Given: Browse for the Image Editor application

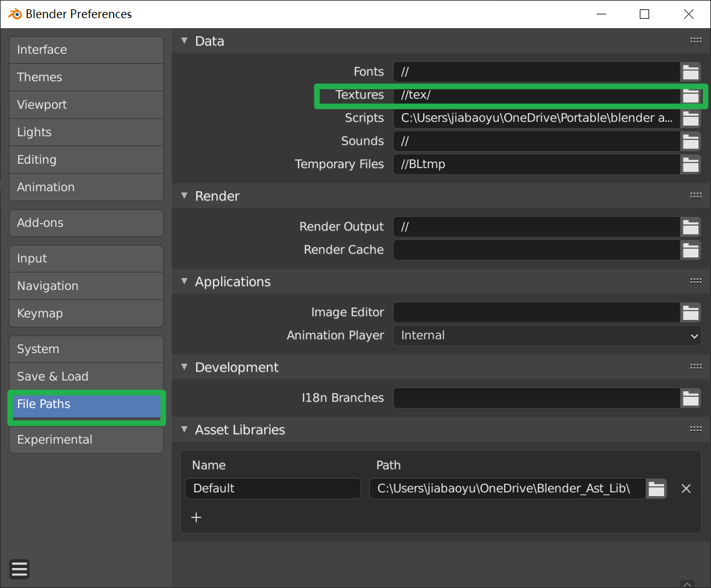Looking at the screenshot, I should pos(690,312).
